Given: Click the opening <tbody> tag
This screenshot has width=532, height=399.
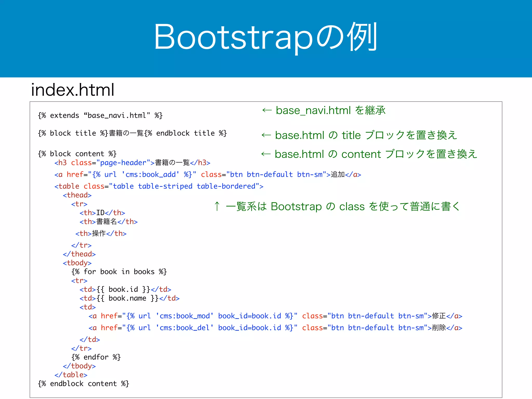Looking at the screenshot, I should point(77,263).
